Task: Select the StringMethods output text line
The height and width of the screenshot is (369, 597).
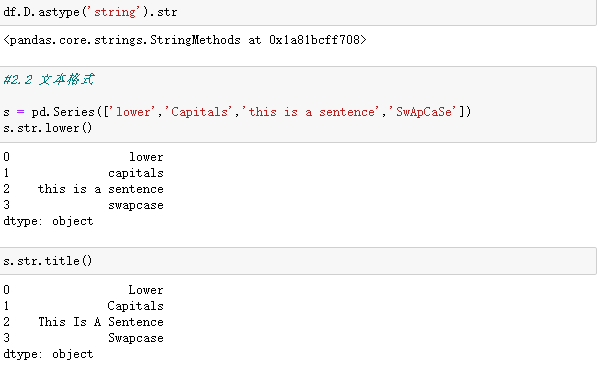Action: [185, 40]
